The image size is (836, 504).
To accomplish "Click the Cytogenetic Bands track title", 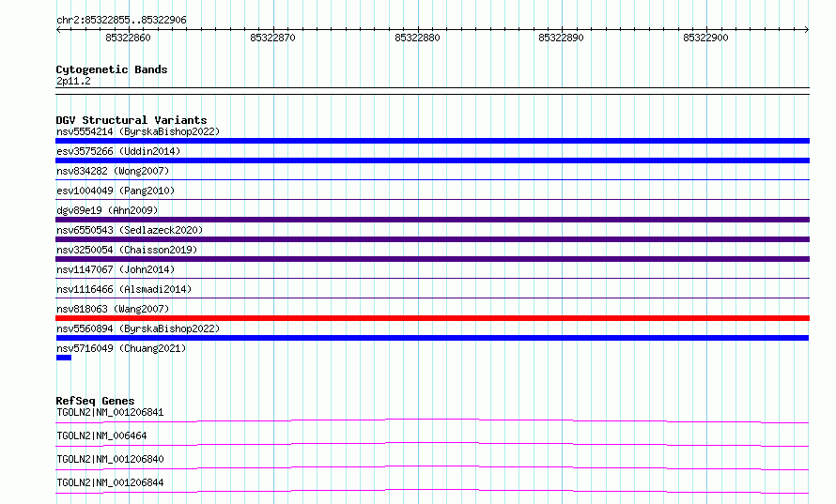I will 112,69.
